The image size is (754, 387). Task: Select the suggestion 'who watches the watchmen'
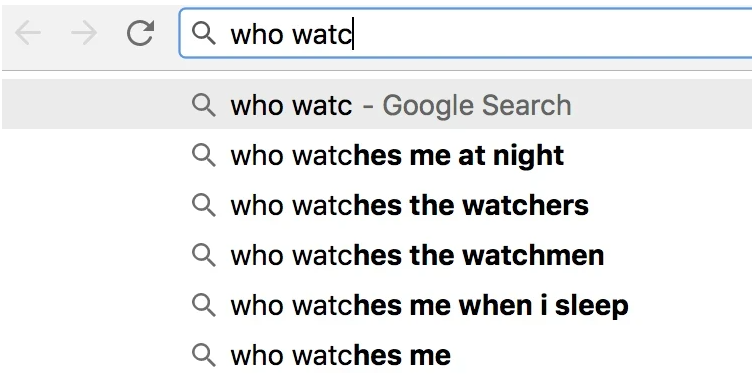tap(377, 255)
